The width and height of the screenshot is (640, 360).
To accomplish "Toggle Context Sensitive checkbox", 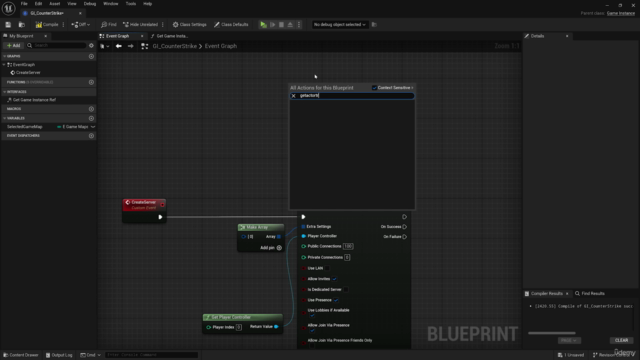I will tap(374, 88).
